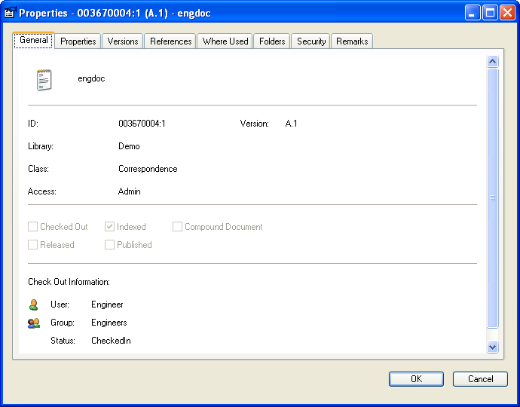This screenshot has height=407, width=520.
Task: Toggle the Published checkbox
Action: point(110,245)
